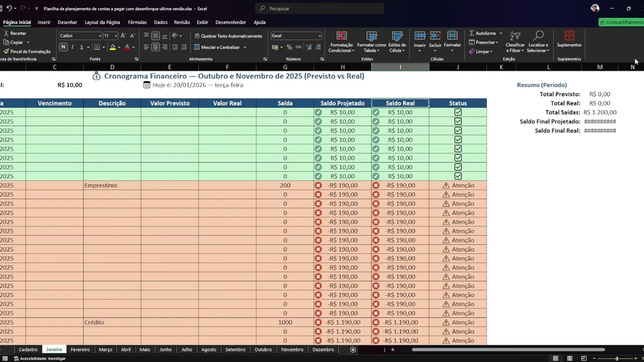This screenshot has width=644, height=362.
Task: Toggle italic I formatting button
Action: (72, 47)
